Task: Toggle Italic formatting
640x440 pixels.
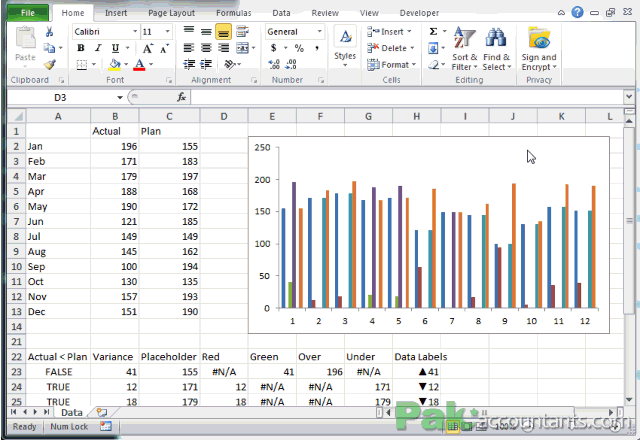Action: [x=98, y=48]
